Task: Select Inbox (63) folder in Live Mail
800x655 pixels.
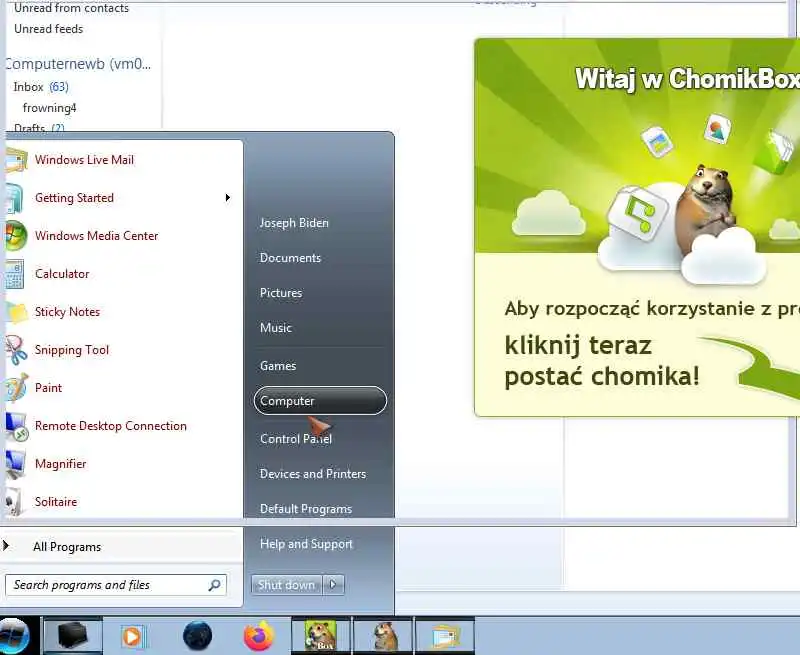Action: point(41,87)
